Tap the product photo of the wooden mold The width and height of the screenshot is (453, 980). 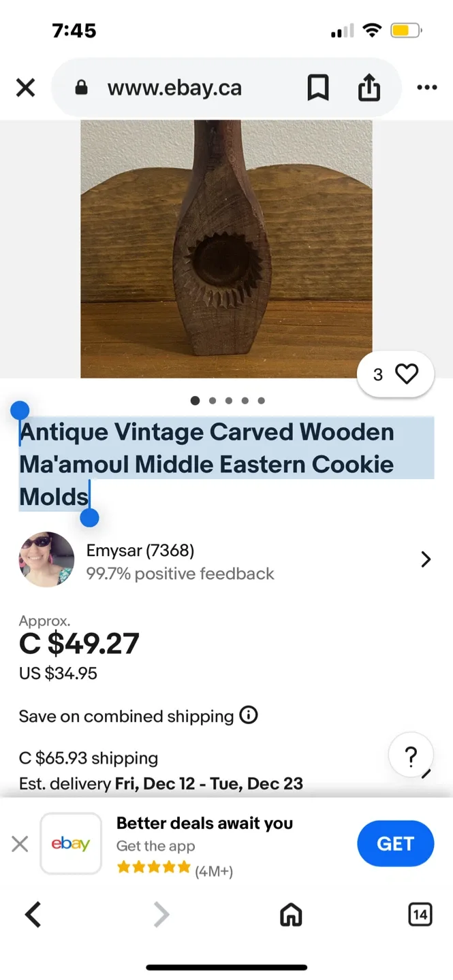pyautogui.click(x=226, y=249)
